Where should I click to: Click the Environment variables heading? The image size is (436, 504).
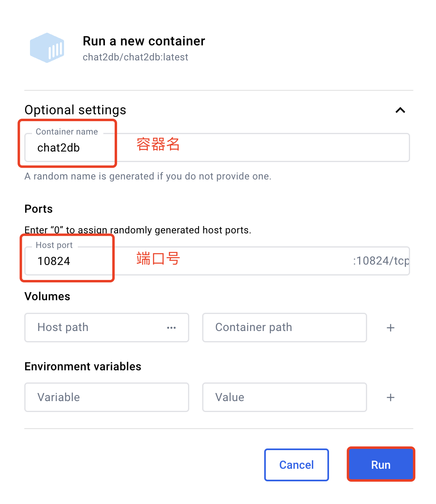pos(83,366)
